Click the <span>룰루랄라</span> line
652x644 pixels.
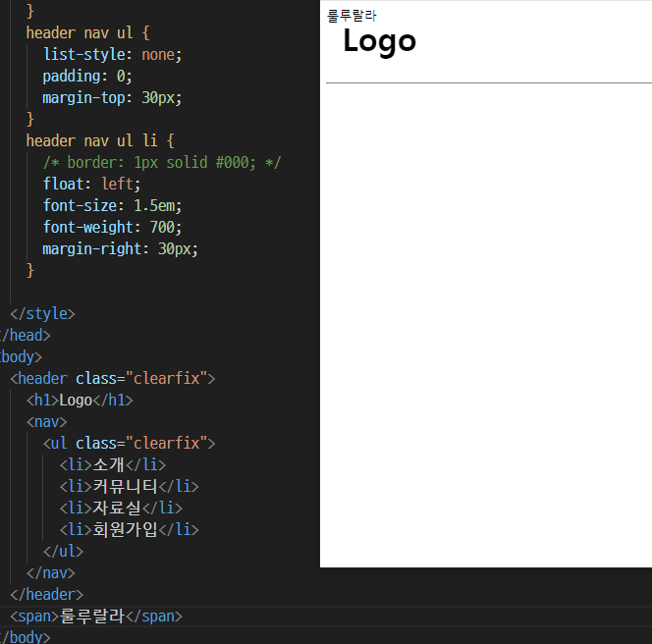point(96,617)
